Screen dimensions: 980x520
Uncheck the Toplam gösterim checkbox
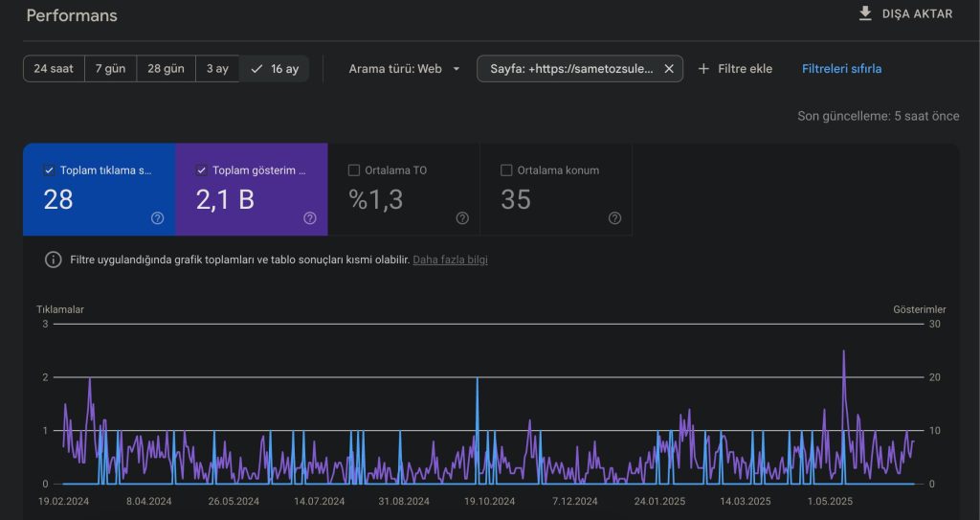[x=201, y=170]
